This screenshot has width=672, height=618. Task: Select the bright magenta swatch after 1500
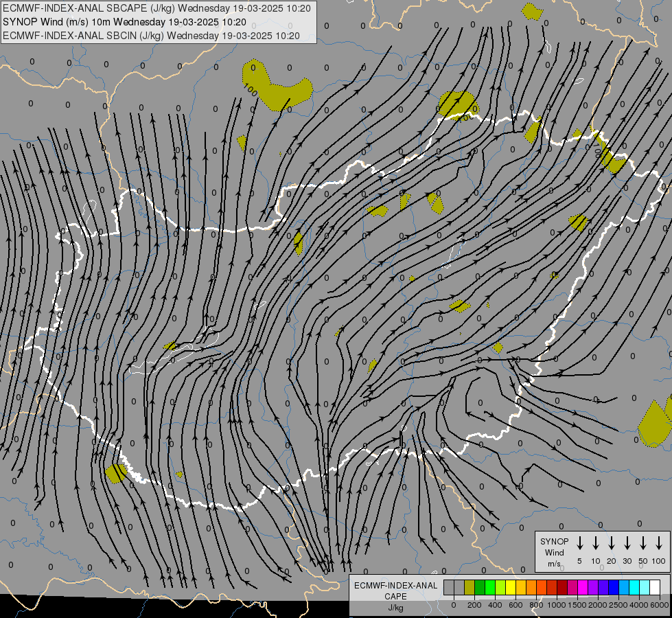point(583,587)
